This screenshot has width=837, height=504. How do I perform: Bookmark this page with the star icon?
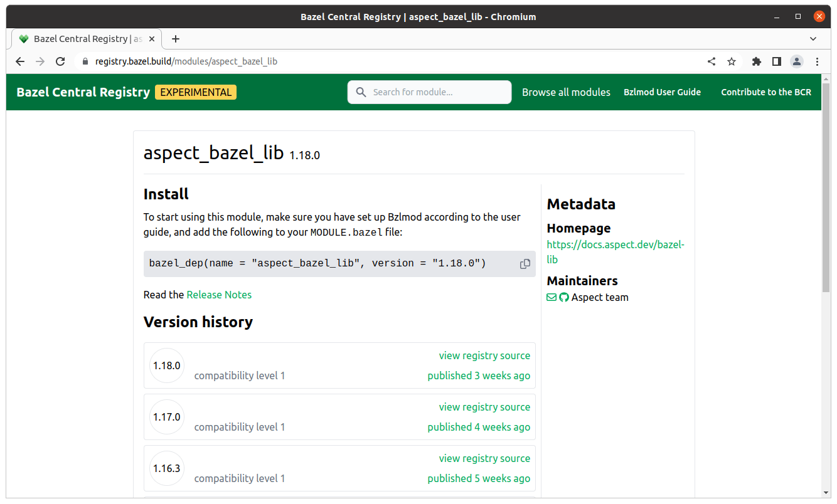(732, 61)
